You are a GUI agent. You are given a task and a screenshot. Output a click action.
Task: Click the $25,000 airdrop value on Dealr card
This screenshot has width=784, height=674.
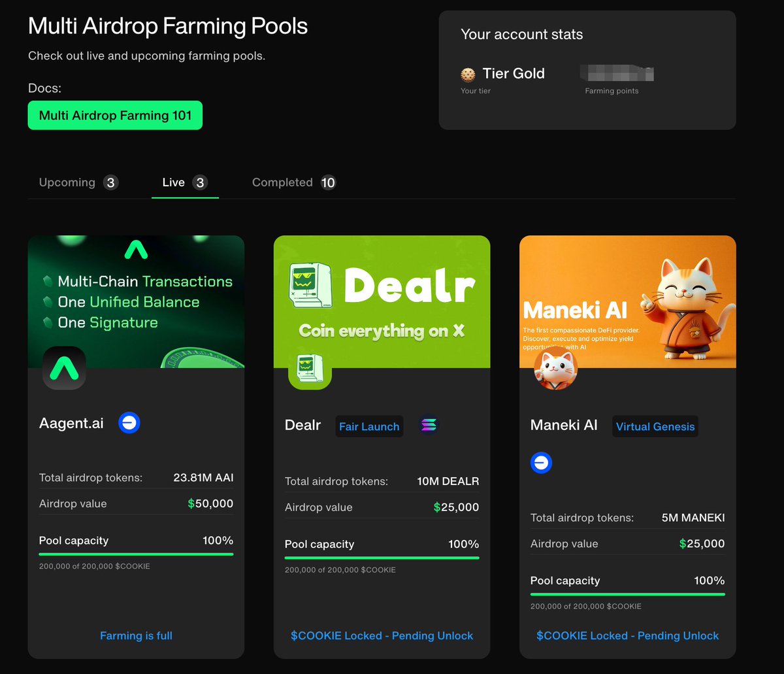coord(456,507)
